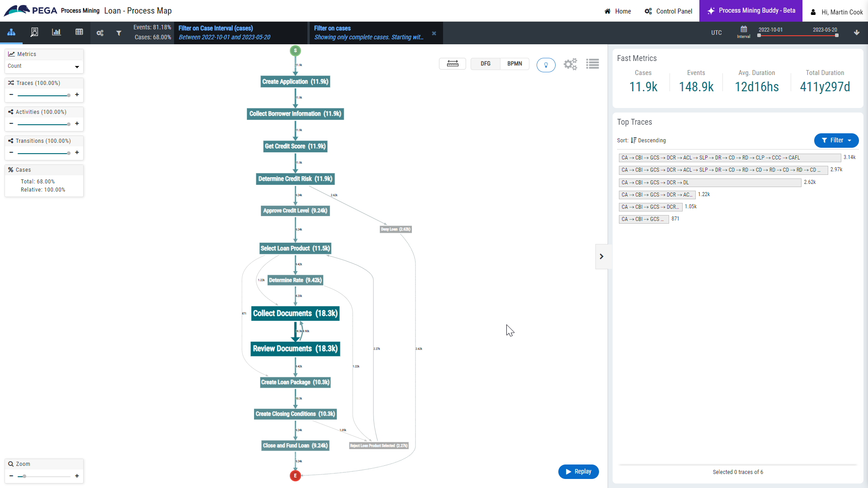Click the list view icon on toolbar

tap(593, 64)
